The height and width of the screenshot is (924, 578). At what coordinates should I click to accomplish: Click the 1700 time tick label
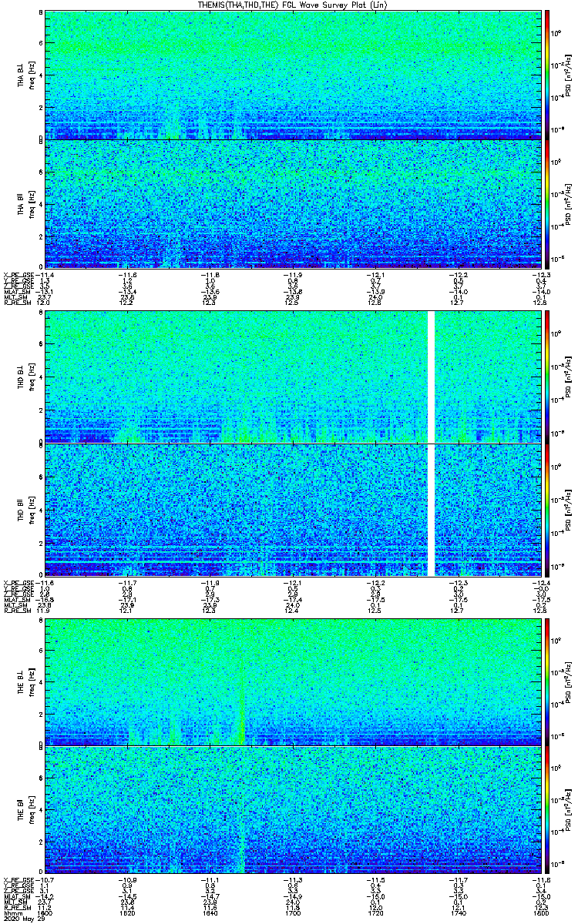coord(293,912)
